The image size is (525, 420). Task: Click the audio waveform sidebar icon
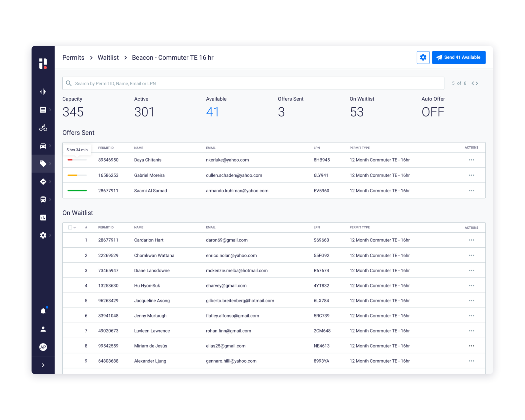coord(43,92)
